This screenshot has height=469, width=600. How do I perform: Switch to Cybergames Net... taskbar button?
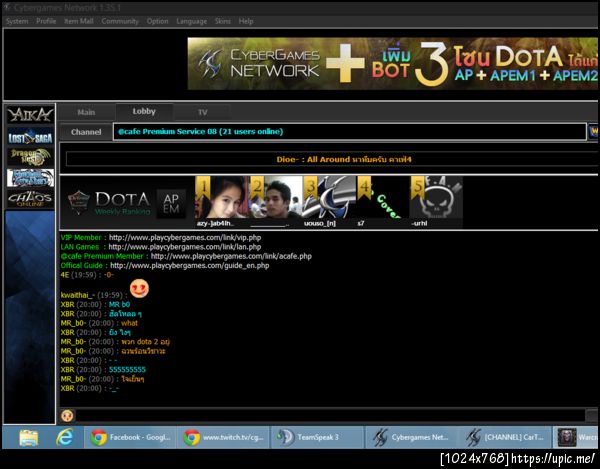tap(411, 437)
